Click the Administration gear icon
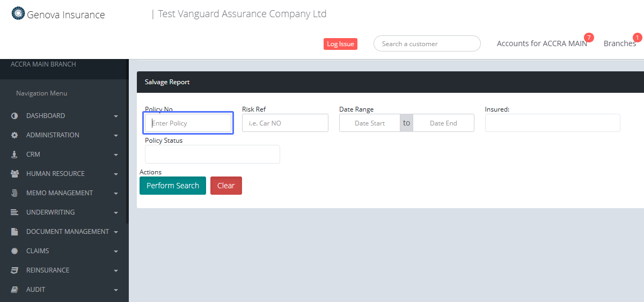The image size is (644, 302). pyautogui.click(x=14, y=135)
